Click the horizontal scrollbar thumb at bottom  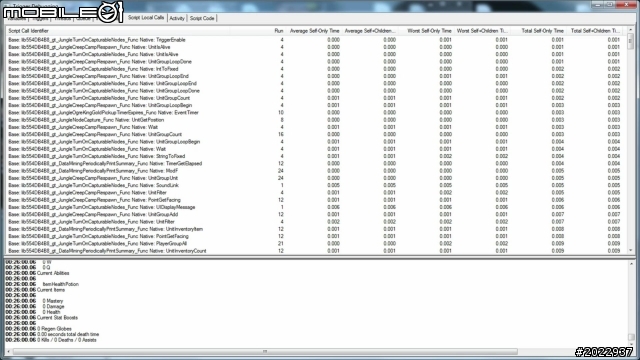pyautogui.click(x=265, y=351)
